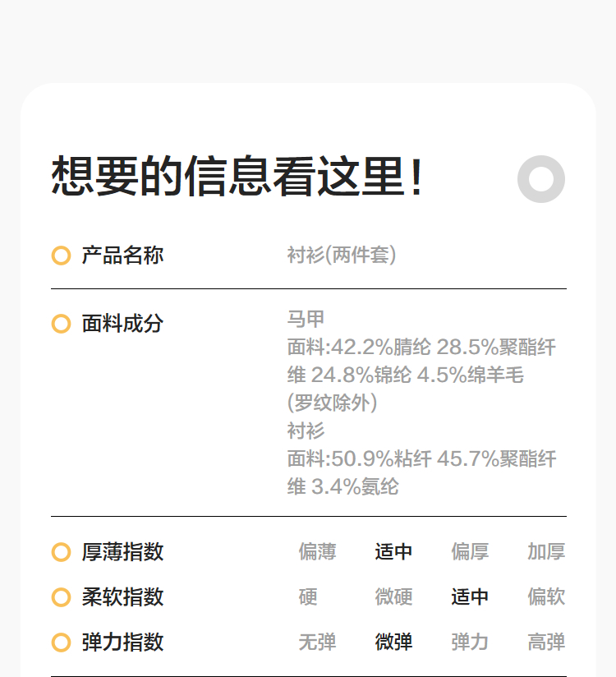Select 适中 in the 柔软指数 row

(x=470, y=597)
